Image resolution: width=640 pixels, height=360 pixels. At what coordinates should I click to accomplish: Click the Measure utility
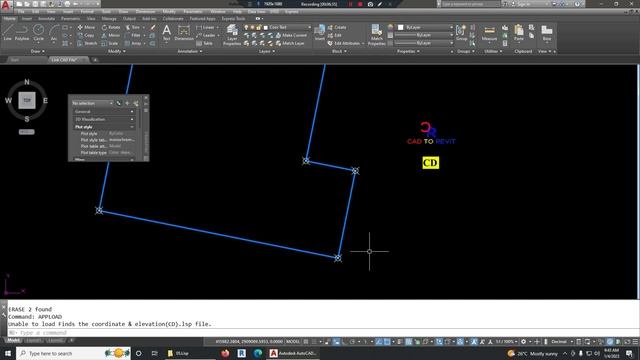click(x=489, y=32)
